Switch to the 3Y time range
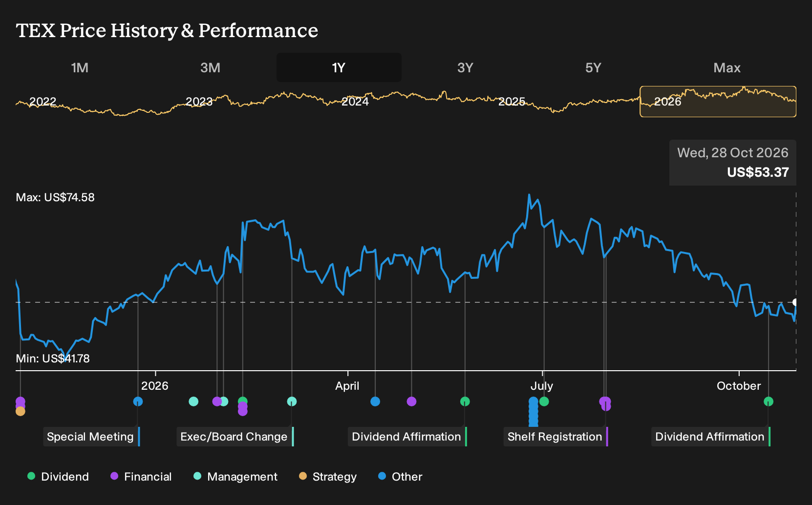Image resolution: width=812 pixels, height=505 pixels. [465, 67]
